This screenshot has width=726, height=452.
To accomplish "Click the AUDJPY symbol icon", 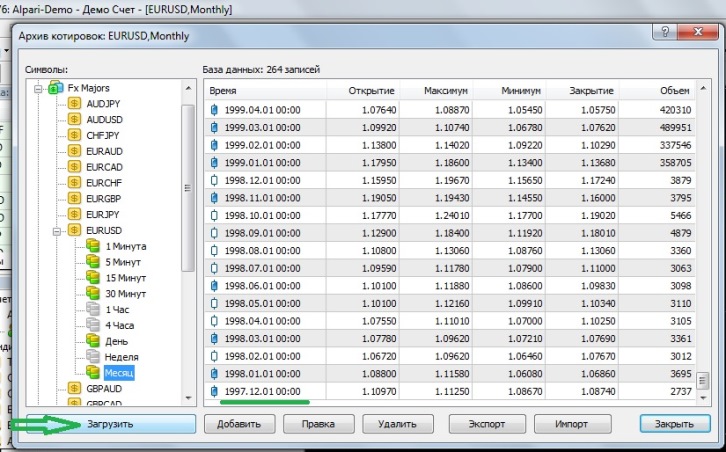I will (75, 103).
